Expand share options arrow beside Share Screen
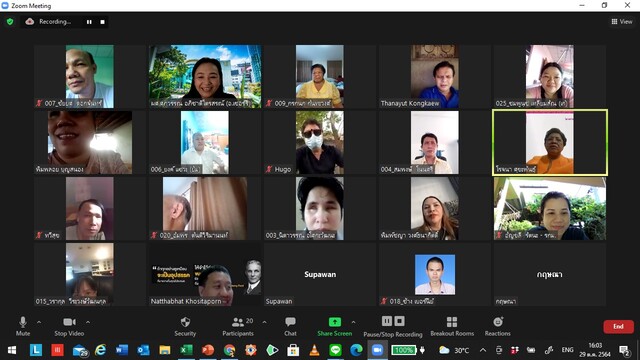Viewport: 640px width, 360px height. [353, 322]
